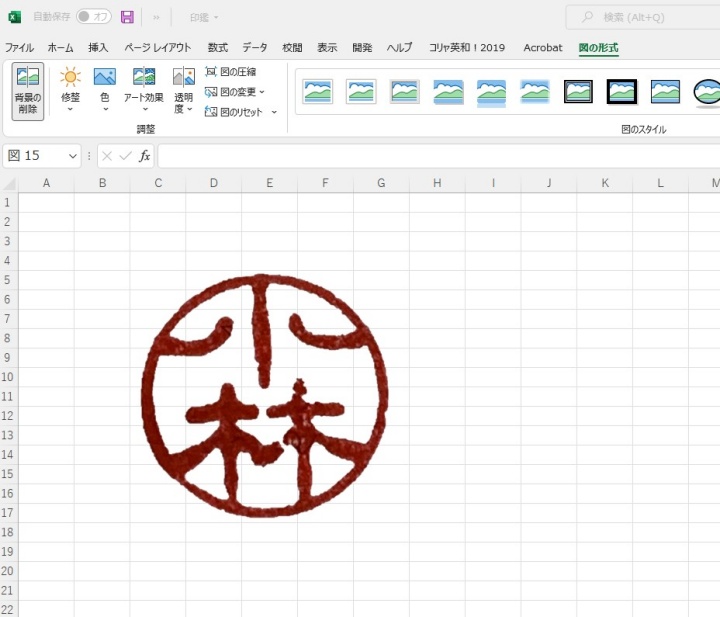Screen dimensions: 720x617
Task: Expand the アート効果 dropdown chevron
Action: tap(145, 109)
